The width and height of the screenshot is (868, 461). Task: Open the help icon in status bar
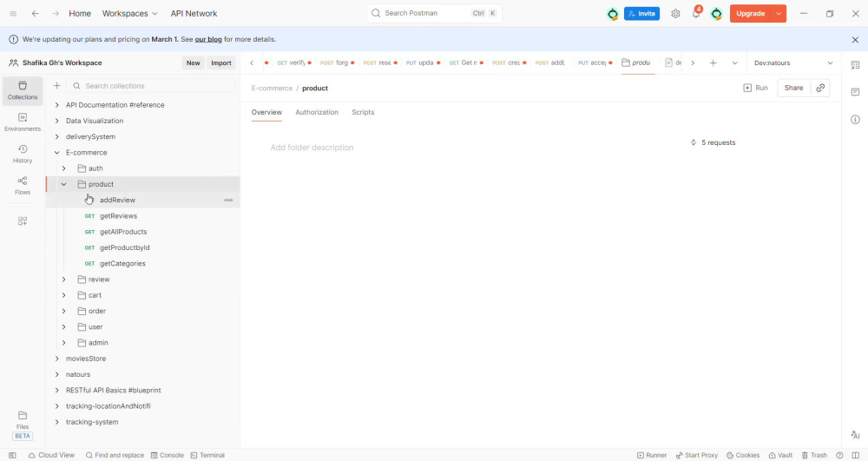coord(839,456)
